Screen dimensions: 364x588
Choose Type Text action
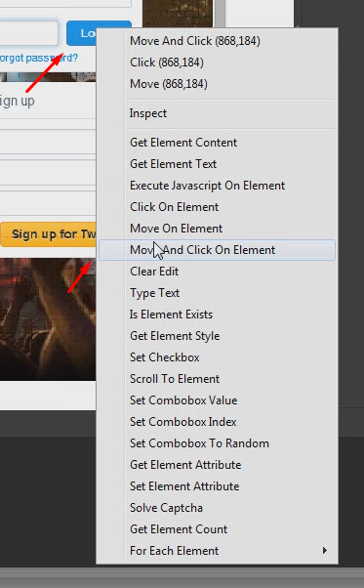(x=218, y=293)
